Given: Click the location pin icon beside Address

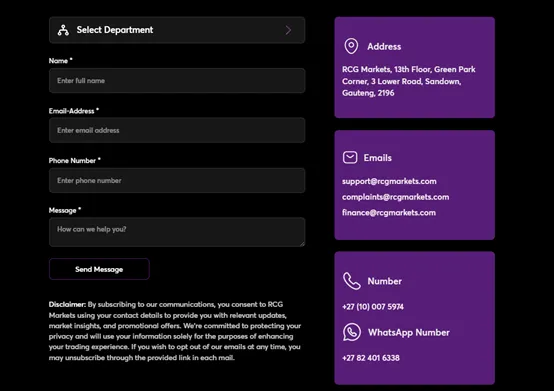Looking at the screenshot, I should pos(351,46).
